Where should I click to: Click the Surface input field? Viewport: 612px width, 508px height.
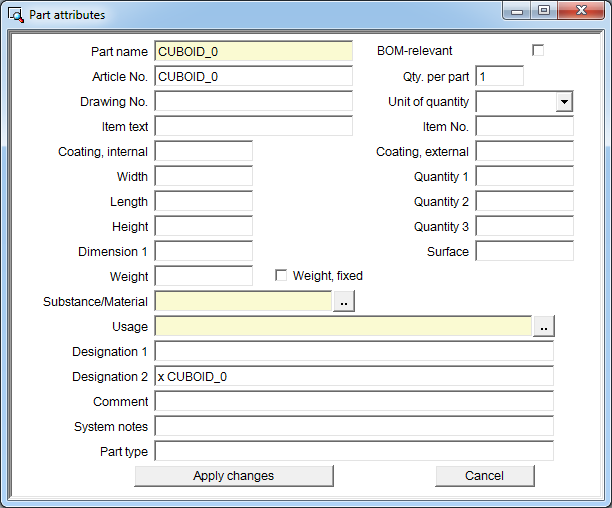pyautogui.click(x=524, y=252)
